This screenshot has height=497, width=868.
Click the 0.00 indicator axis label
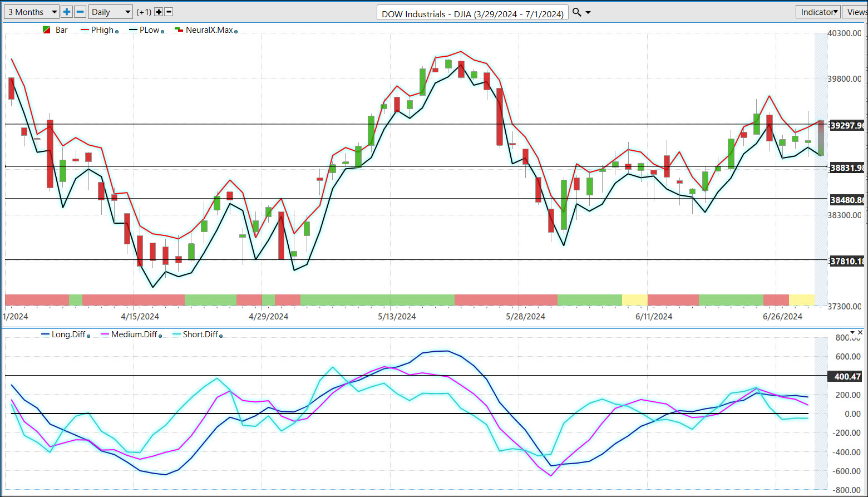[x=853, y=414]
